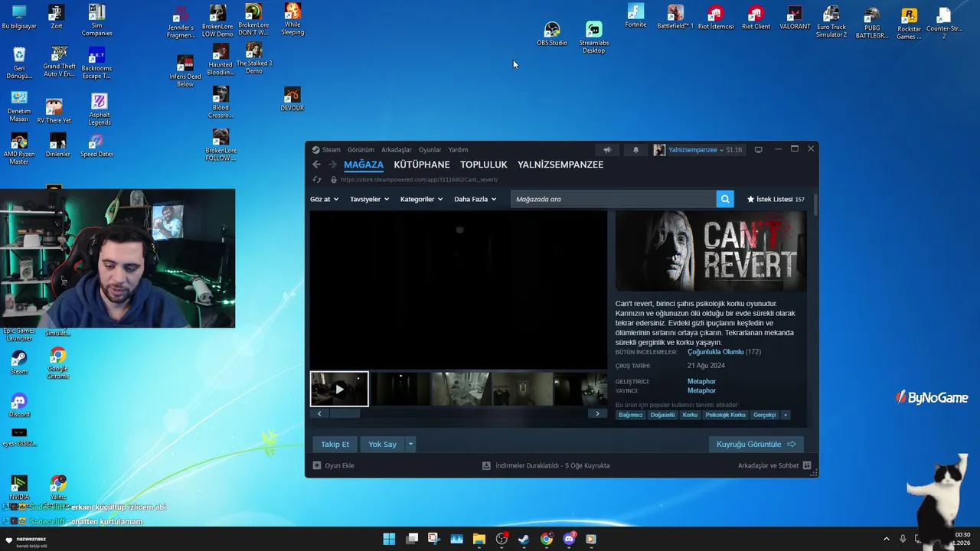Open the Speed Dates desktop shortcut

[96, 145]
